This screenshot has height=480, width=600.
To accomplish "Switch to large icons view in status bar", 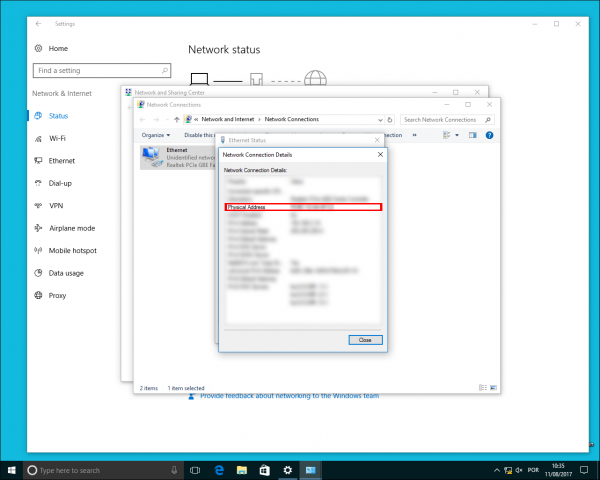I will (493, 388).
